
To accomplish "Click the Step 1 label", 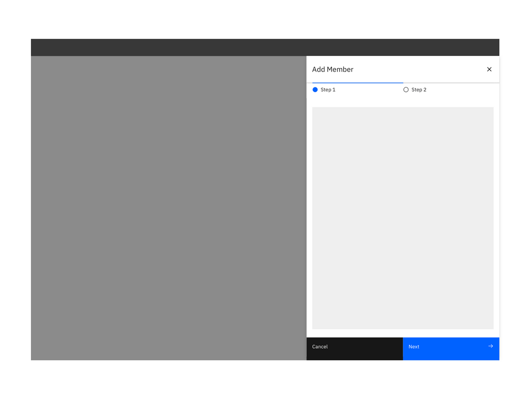I will pyautogui.click(x=328, y=90).
